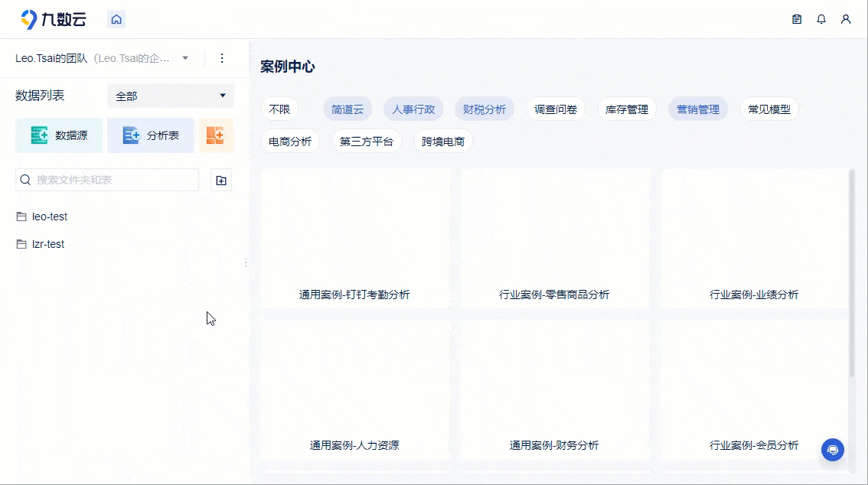The width and height of the screenshot is (868, 485).
Task: Toggle the 第三方平台 category tag
Action: 367,142
